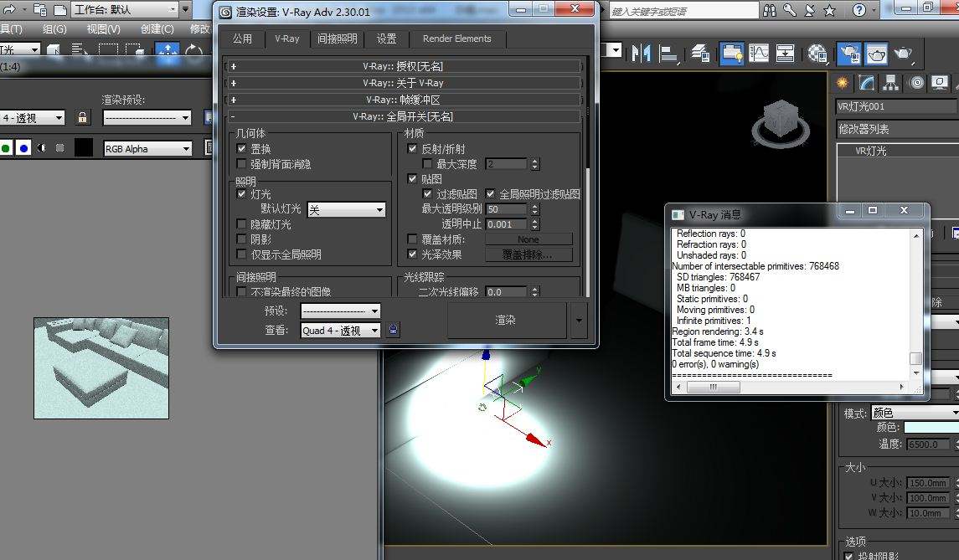959x560 pixels.
Task: Toggle the green channel button
Action: pyautogui.click(x=6, y=148)
